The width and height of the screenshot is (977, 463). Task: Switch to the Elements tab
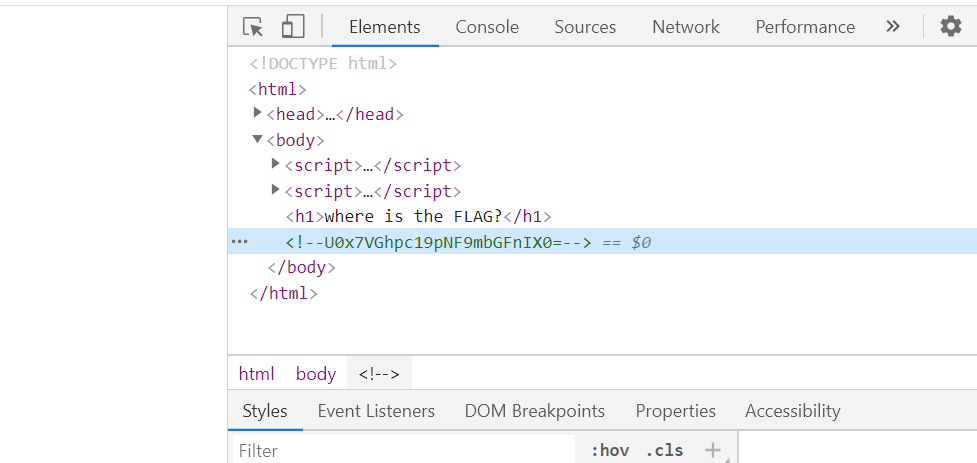385,27
